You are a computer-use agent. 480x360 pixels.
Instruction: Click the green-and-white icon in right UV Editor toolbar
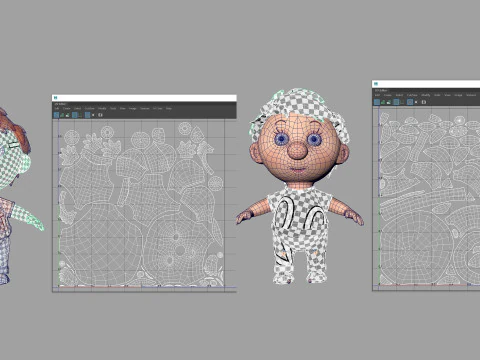(389, 102)
